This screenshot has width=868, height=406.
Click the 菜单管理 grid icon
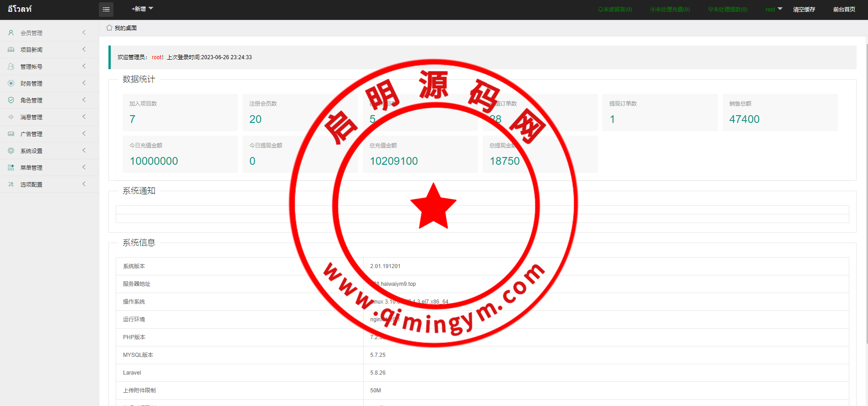(x=11, y=167)
